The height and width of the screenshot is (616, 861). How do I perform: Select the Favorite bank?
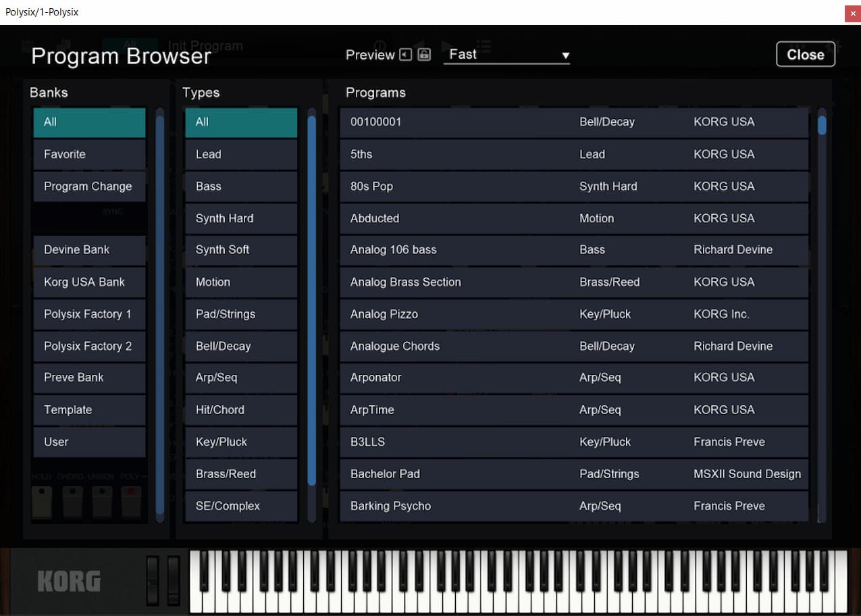[x=90, y=154]
